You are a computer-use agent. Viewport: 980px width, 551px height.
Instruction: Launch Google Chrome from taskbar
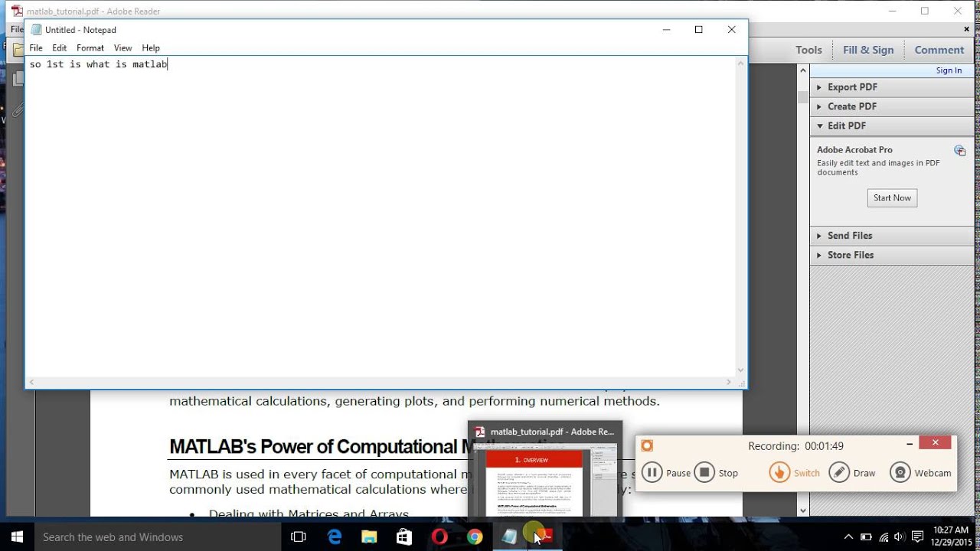pos(475,537)
